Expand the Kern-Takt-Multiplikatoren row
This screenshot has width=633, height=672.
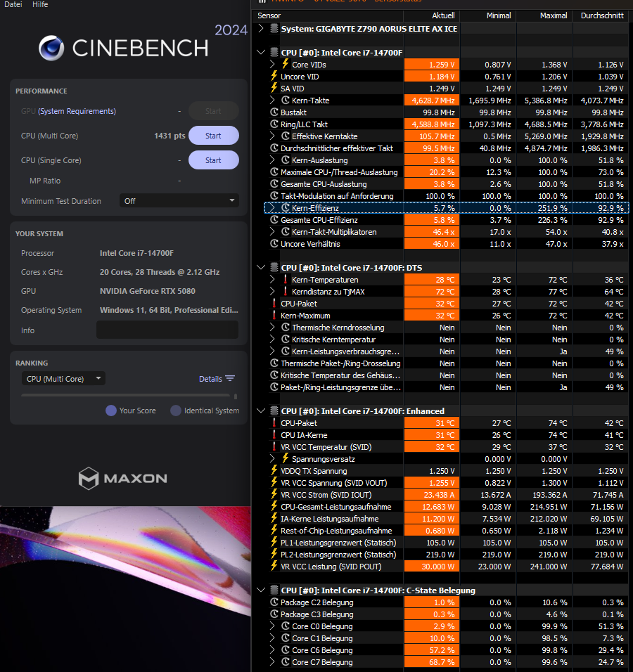273,232
